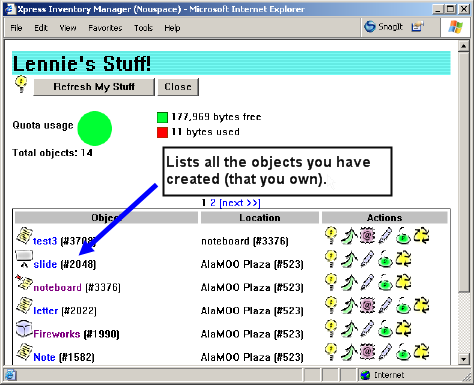Click yellow recycle icon in test3 row
The image size is (474, 385).
pyautogui.click(x=421, y=236)
